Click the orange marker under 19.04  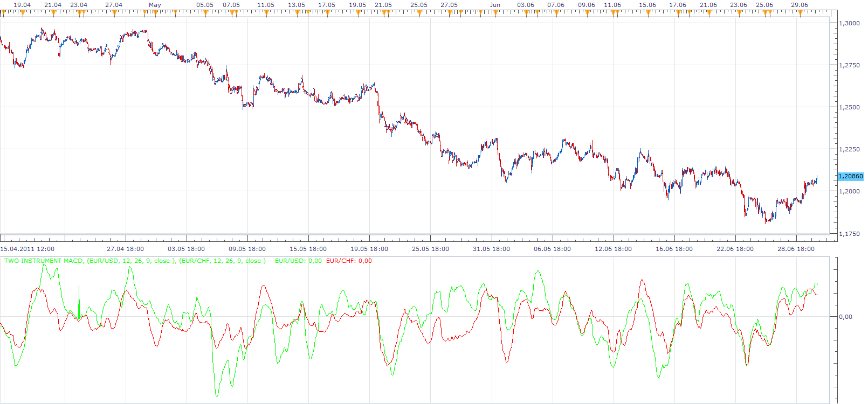pyautogui.click(x=23, y=13)
